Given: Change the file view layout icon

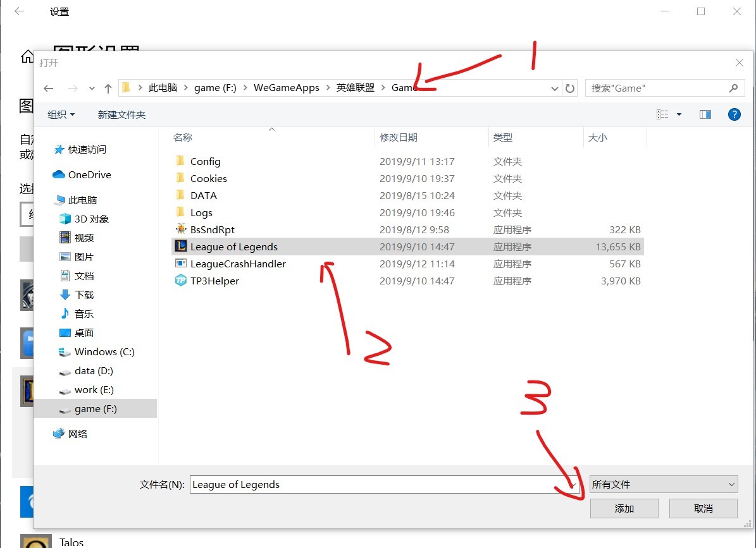Looking at the screenshot, I should click(x=662, y=114).
